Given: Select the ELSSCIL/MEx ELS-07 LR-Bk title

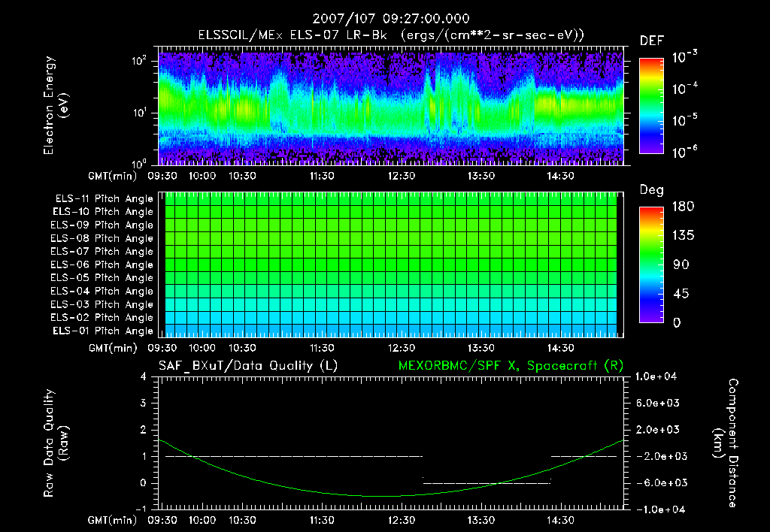Looking at the screenshot, I should pyautogui.click(x=293, y=35).
